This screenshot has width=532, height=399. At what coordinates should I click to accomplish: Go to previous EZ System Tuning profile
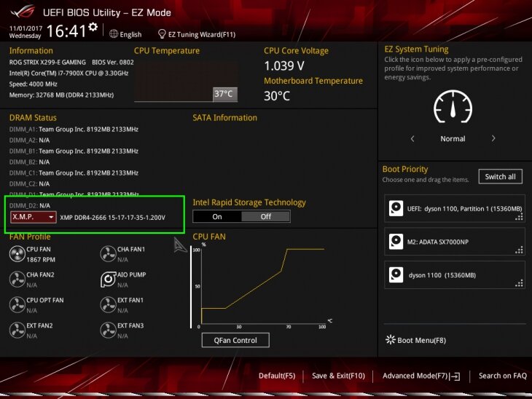412,138
